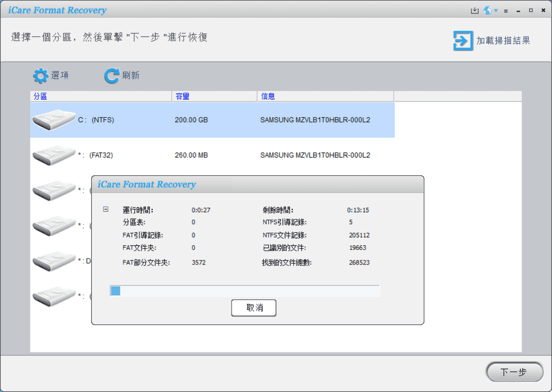Click the scan progress bar
Screen dimensions: 552x392
pyautogui.click(x=245, y=291)
